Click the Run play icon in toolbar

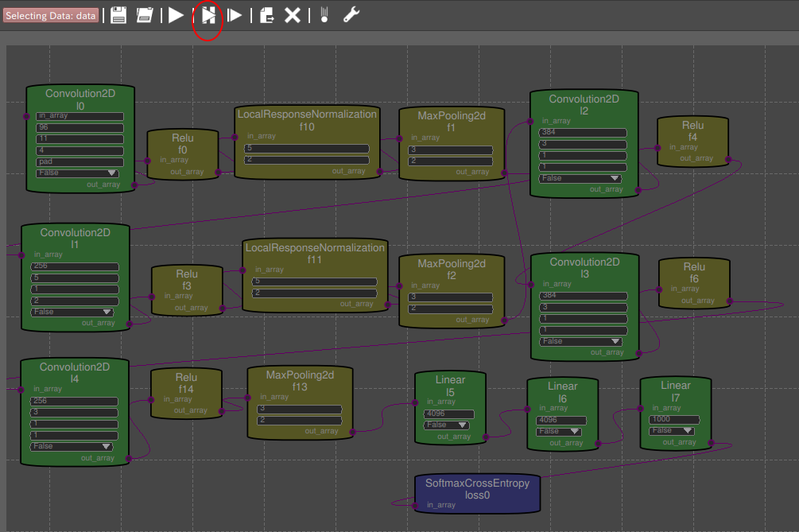tap(176, 15)
